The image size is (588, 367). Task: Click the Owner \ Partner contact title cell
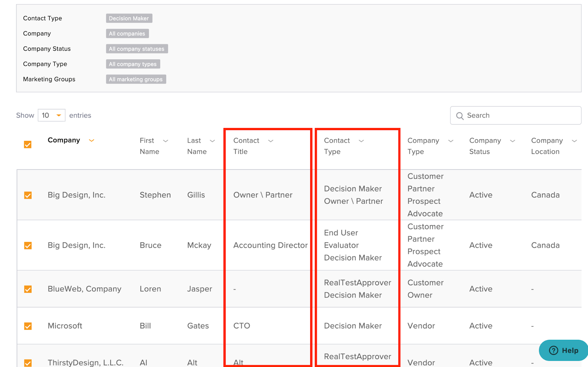[x=263, y=195]
